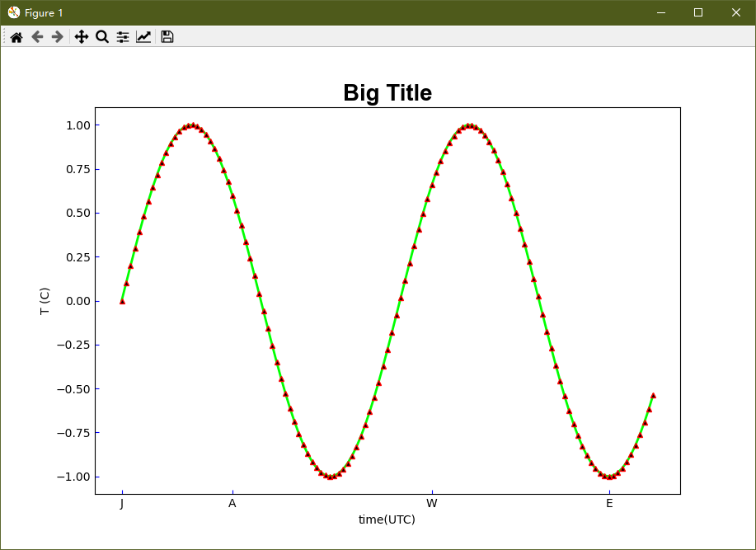Close the Figure 1 window

click(735, 12)
